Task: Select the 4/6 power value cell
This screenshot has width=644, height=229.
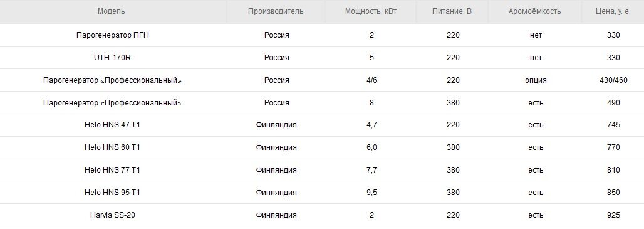Action: click(x=371, y=80)
